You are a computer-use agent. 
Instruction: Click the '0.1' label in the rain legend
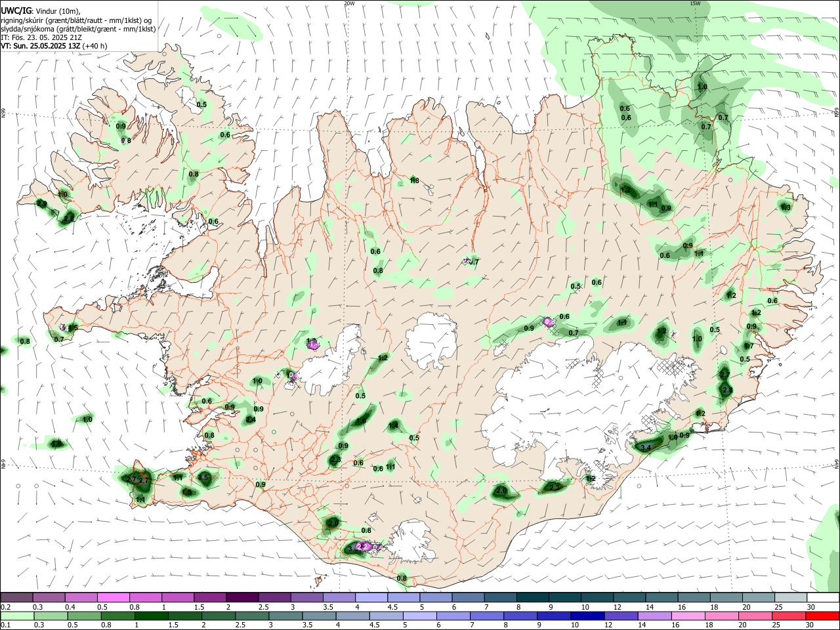(x=6, y=625)
